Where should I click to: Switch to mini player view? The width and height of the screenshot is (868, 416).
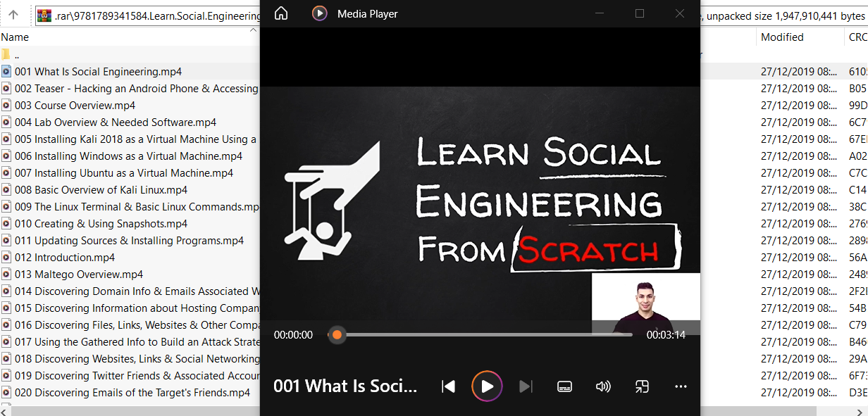coord(642,386)
